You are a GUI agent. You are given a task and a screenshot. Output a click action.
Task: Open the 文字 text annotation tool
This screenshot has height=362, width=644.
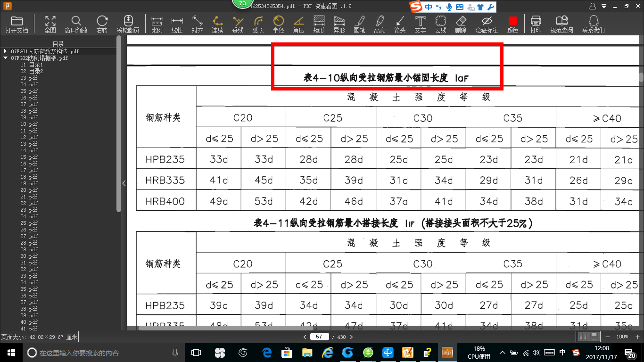click(x=420, y=24)
